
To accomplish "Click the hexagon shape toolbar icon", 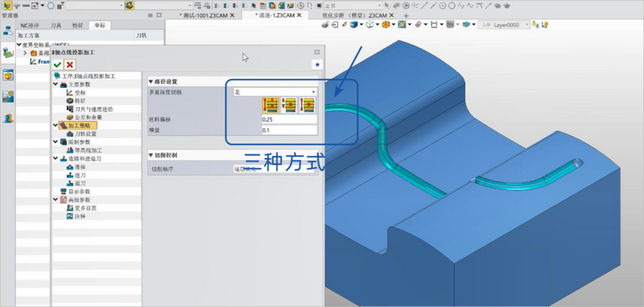I will (50, 6).
